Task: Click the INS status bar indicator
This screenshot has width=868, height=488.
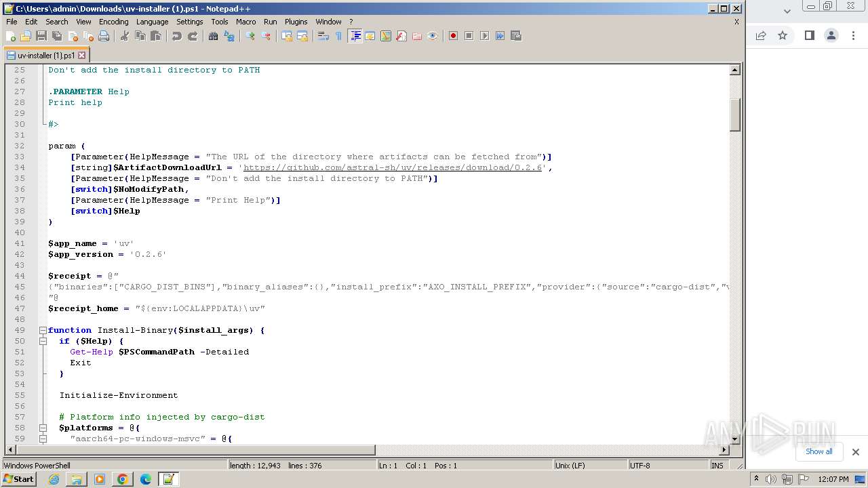Action: [x=717, y=466]
